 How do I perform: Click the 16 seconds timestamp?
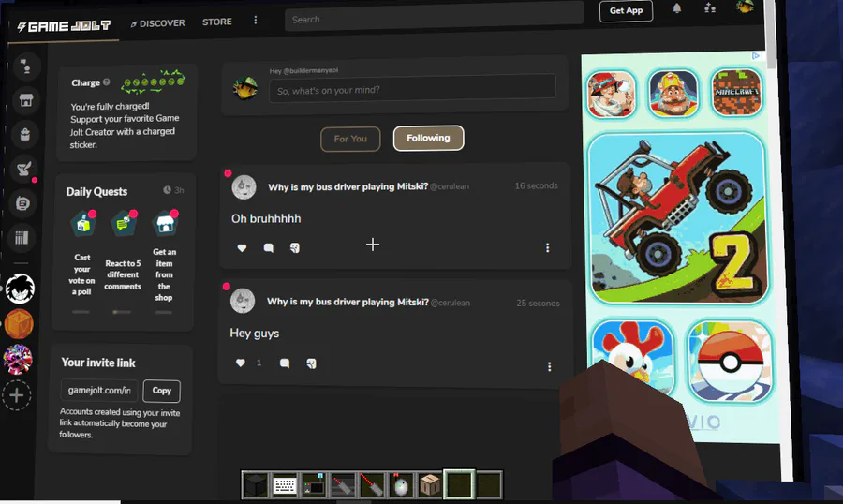(x=536, y=185)
